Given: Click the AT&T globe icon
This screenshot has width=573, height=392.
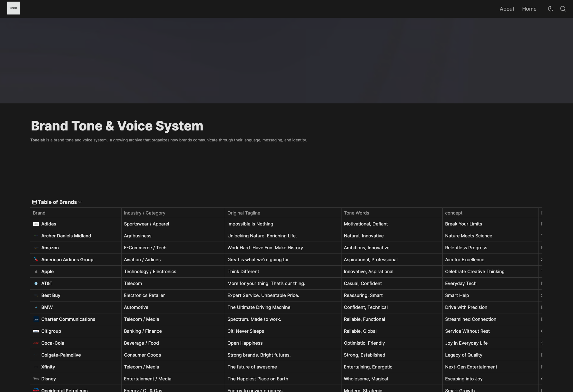Looking at the screenshot, I should pos(36,283).
